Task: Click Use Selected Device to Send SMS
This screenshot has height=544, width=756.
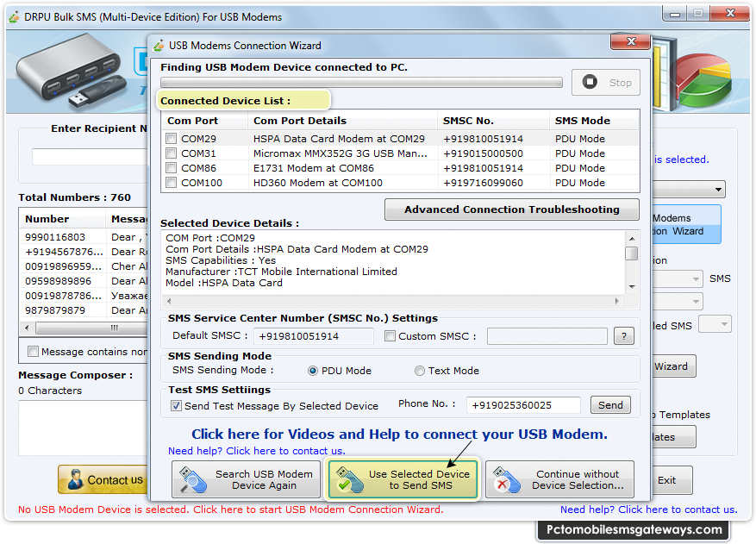Action: (403, 480)
